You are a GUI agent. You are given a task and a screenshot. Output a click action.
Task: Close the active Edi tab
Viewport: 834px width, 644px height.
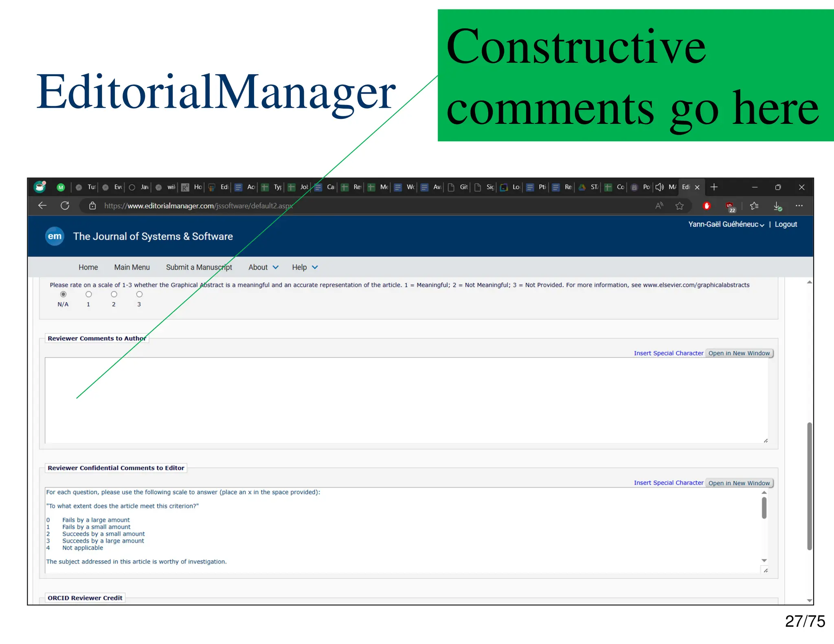coord(697,187)
